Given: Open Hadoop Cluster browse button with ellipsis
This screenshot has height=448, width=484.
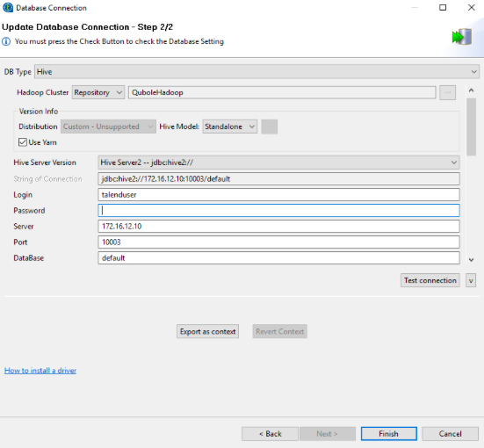Looking at the screenshot, I should [448, 92].
